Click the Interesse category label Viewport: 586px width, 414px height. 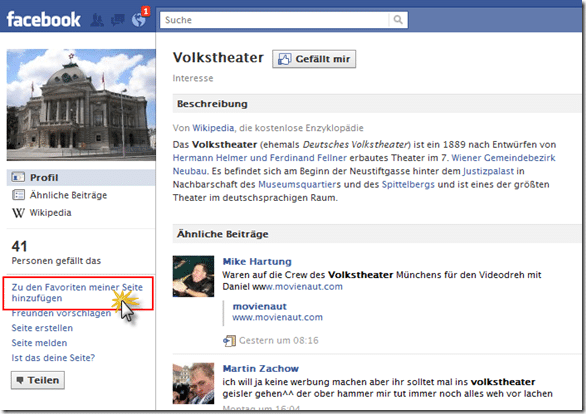(x=193, y=78)
